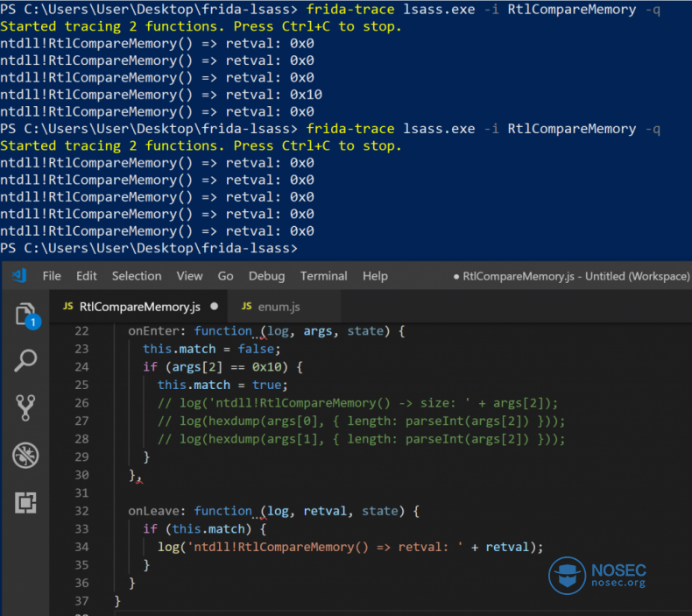
Task: Click the first frida-trace command in PowerShell
Action: point(484,10)
